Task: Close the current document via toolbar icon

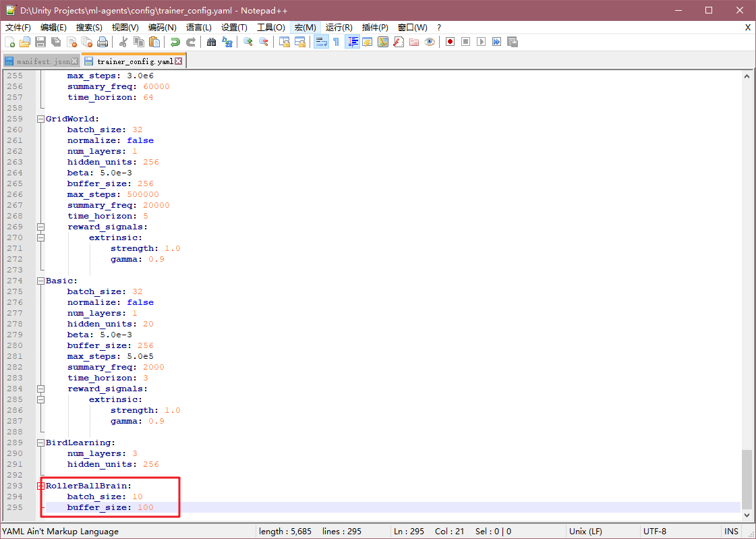Action: 72,42
